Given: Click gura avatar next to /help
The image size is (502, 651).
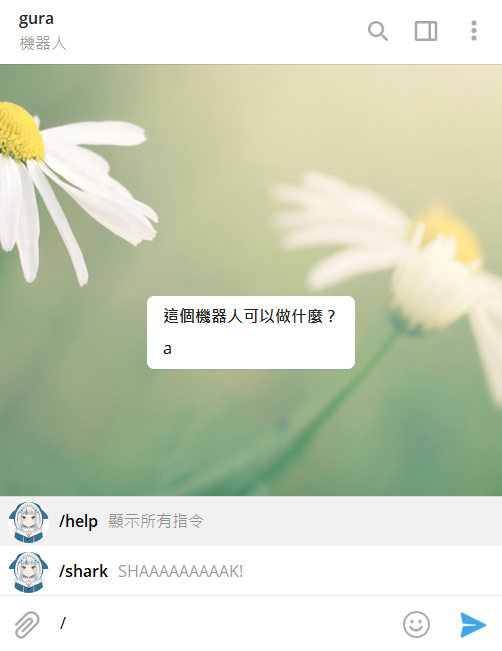Looking at the screenshot, I should 28,521.
